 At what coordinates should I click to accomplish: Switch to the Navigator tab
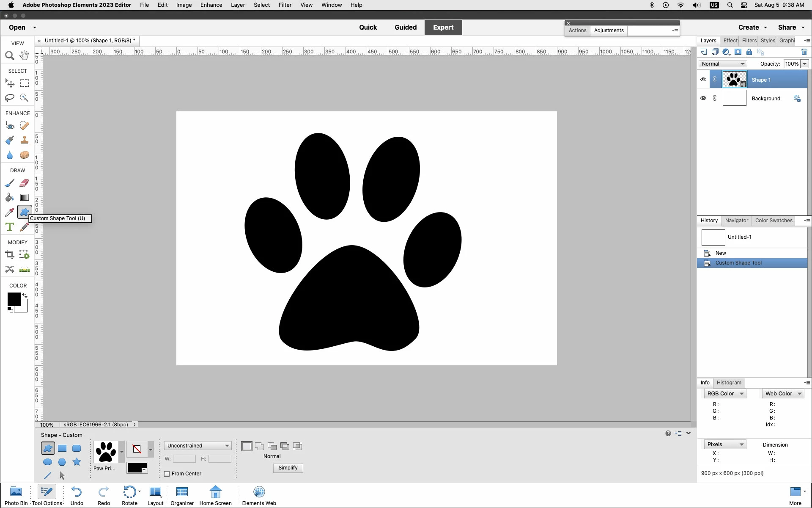[x=736, y=221]
